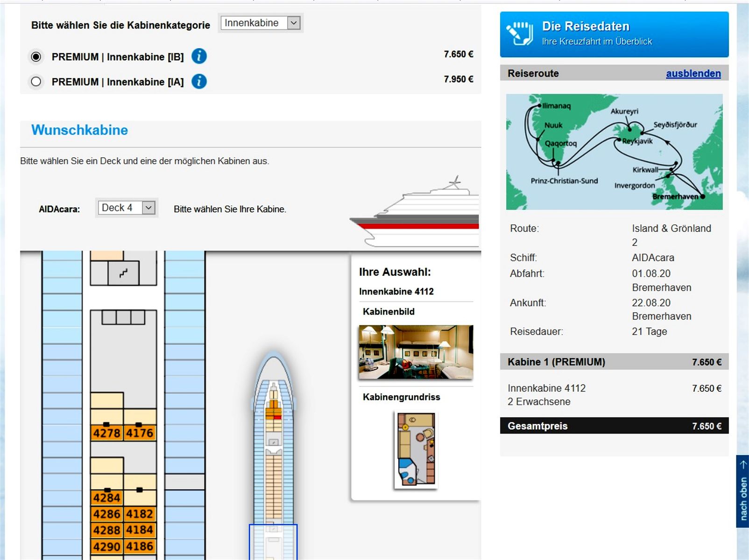Pick cabin 4182 on the deck plan
Viewport: 749px width, 560px height.
tap(140, 514)
